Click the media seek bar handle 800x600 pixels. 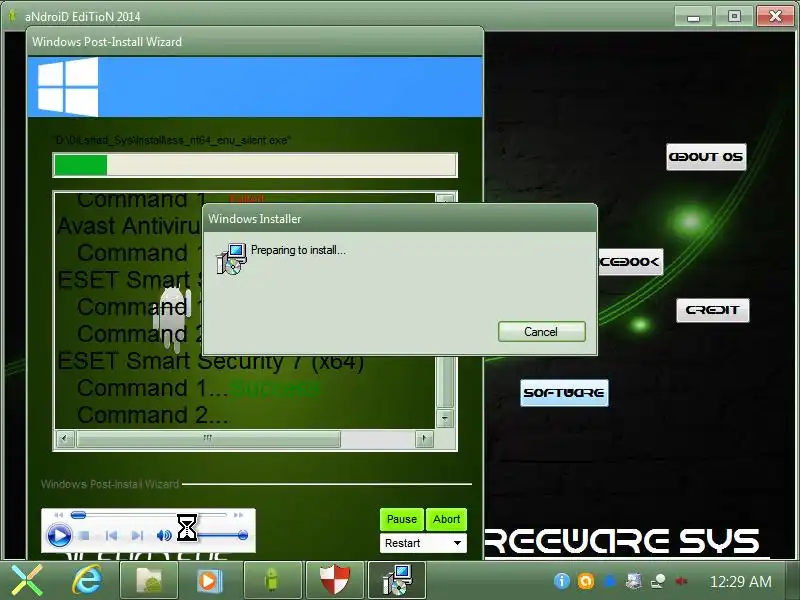(x=78, y=515)
